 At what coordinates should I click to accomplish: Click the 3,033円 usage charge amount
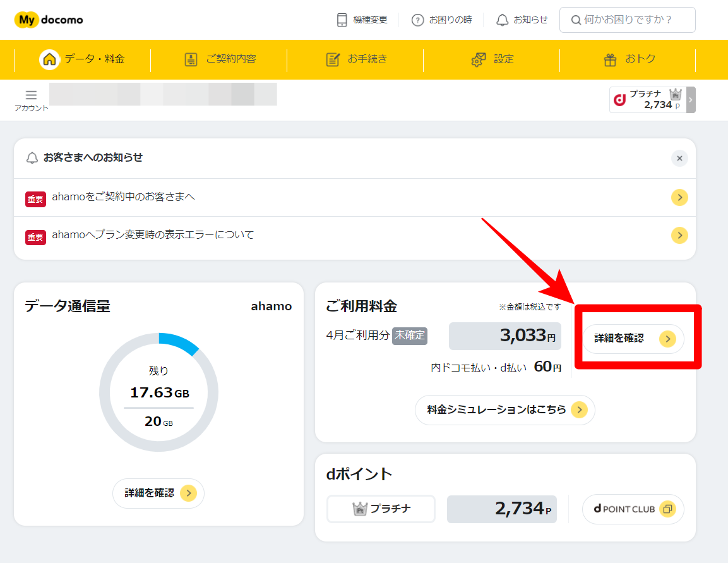pyautogui.click(x=505, y=336)
